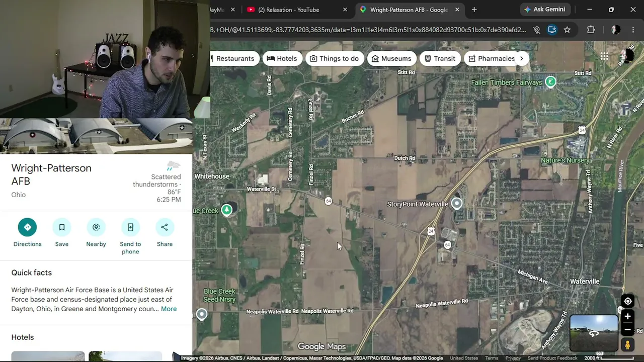Open the Terms link in the map footer

(492, 358)
